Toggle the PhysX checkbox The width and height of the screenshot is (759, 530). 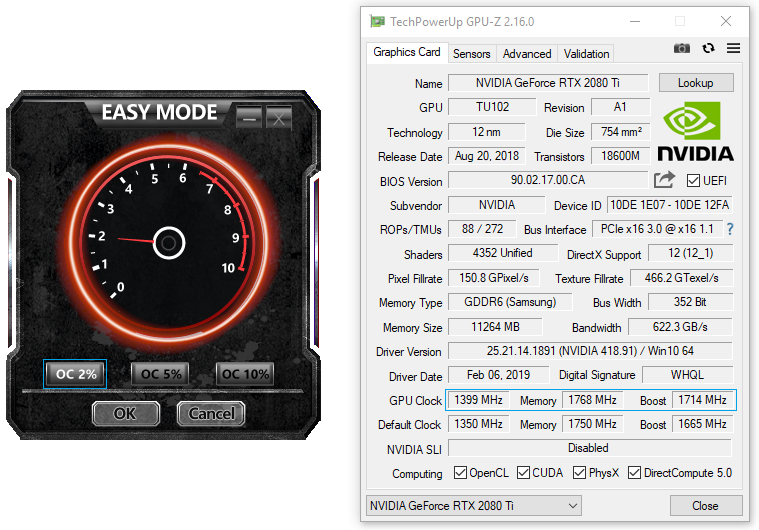(579, 472)
